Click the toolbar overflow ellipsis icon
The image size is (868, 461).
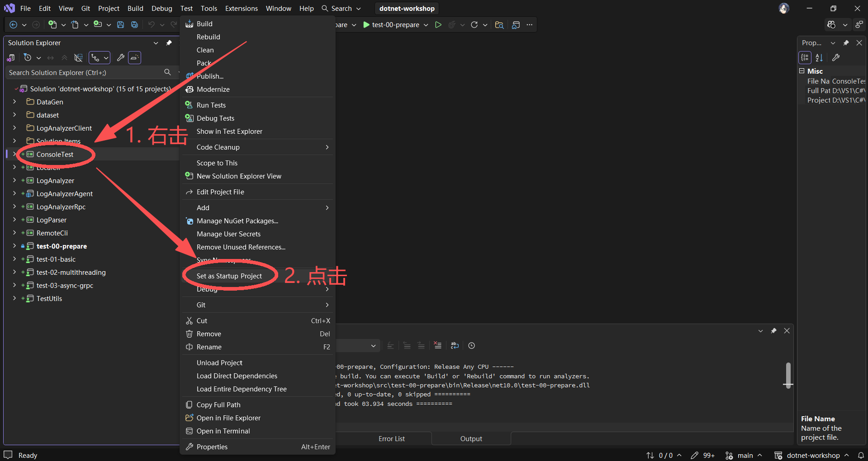530,25
